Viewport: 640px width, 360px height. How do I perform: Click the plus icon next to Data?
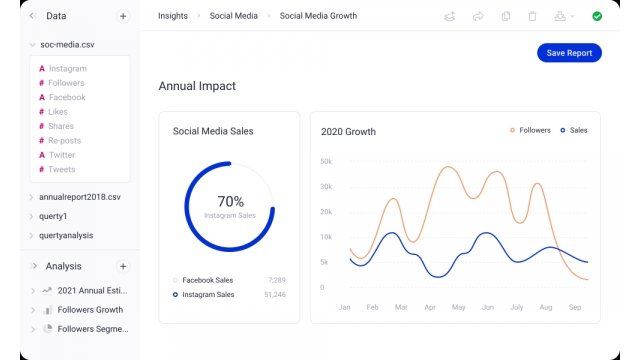click(123, 16)
